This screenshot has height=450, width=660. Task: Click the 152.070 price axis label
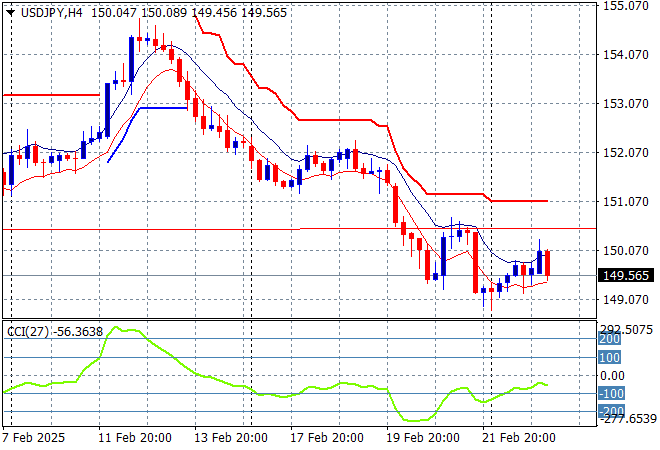coord(628,153)
